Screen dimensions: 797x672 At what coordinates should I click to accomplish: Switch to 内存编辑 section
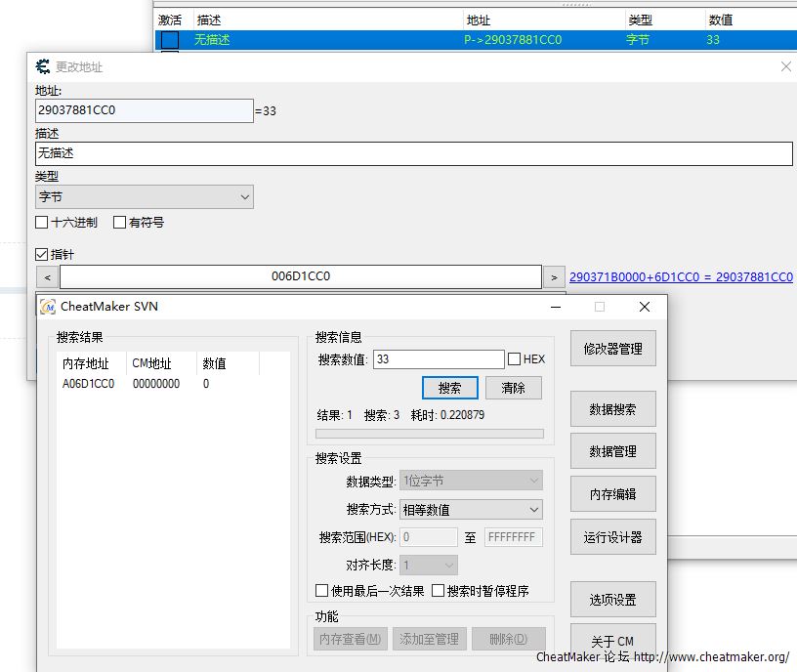click(x=612, y=494)
